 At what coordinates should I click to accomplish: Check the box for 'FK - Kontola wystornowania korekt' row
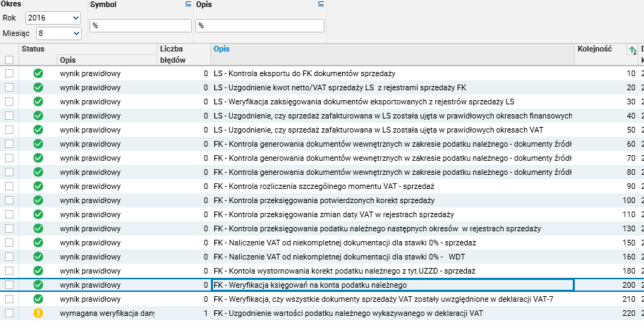click(x=9, y=271)
